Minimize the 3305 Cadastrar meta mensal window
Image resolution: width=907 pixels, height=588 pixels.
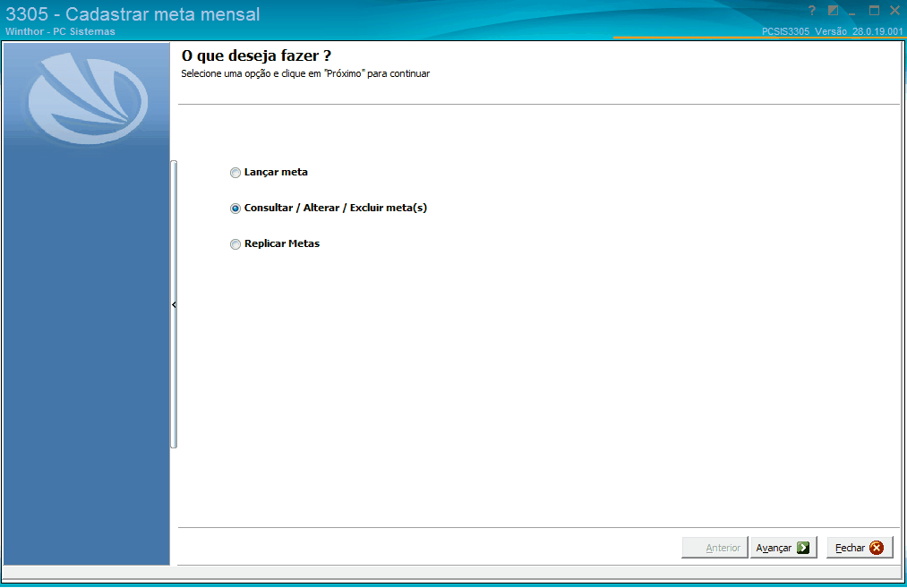(852, 12)
